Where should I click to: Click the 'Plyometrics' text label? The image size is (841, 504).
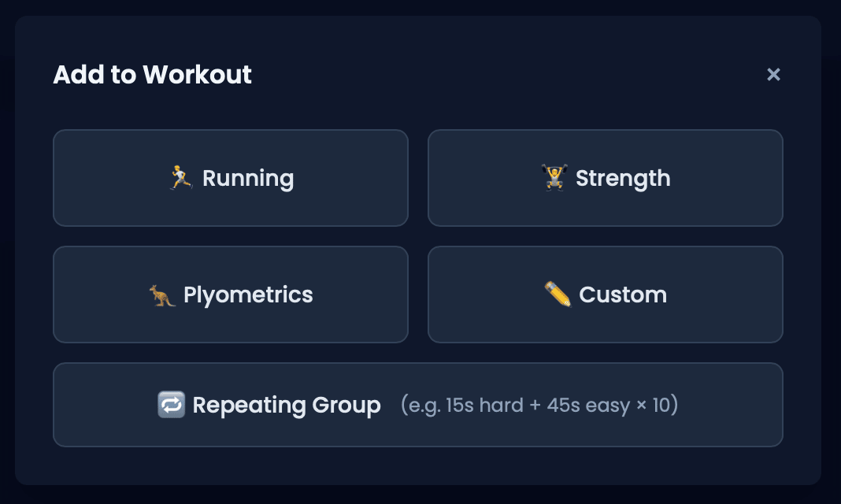[248, 295]
